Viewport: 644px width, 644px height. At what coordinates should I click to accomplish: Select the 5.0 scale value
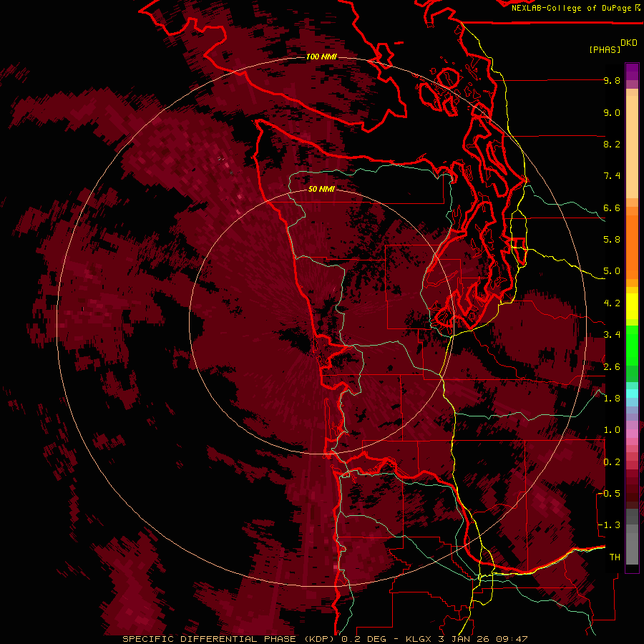[612, 271]
